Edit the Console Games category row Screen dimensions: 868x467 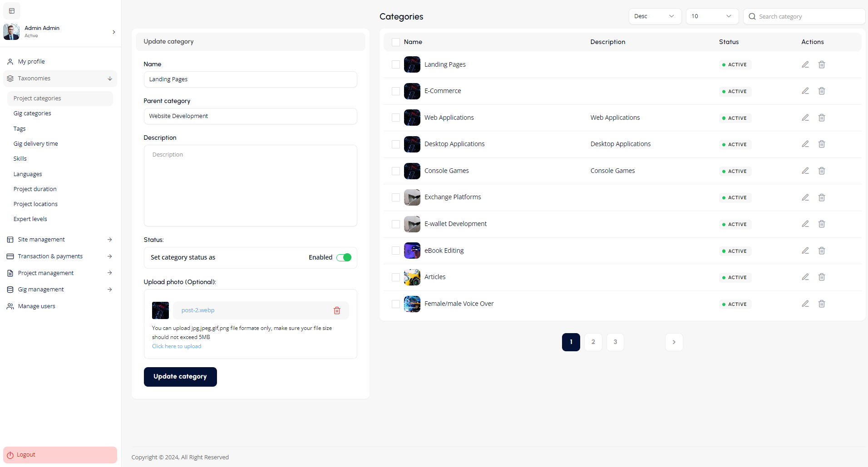(x=805, y=171)
